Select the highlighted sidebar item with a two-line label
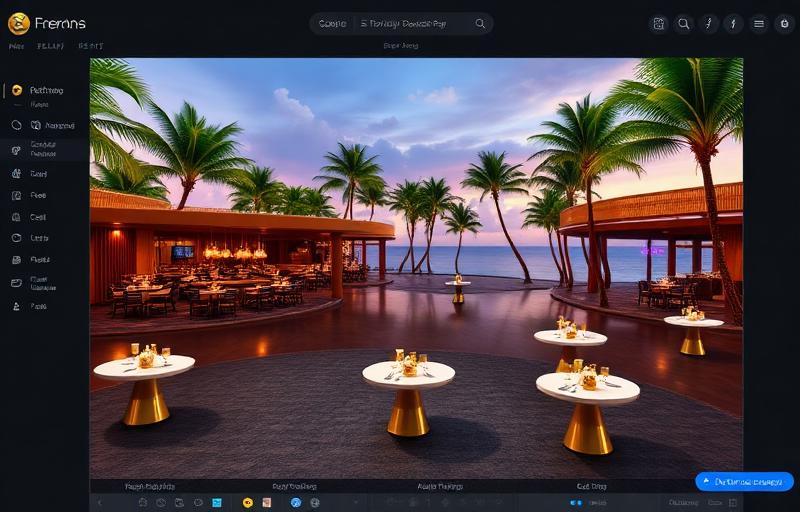Screen dimensions: 800x512 click(45, 149)
